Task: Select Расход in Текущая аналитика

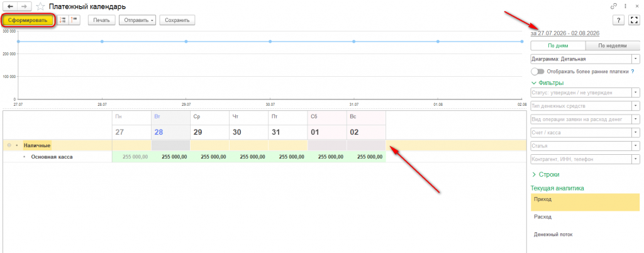Action: click(543, 216)
